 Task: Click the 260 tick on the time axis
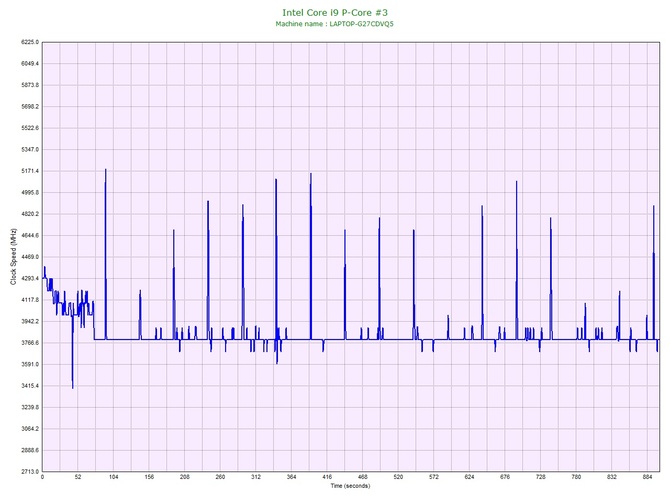220,477
